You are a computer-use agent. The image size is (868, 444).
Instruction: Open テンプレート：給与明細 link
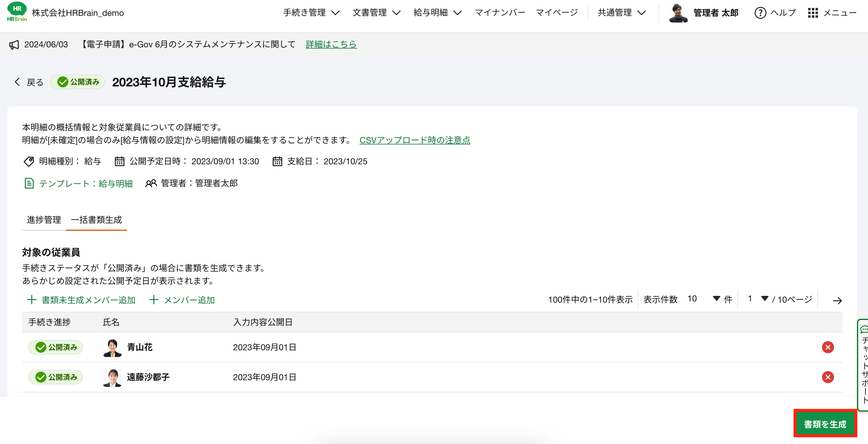click(86, 184)
